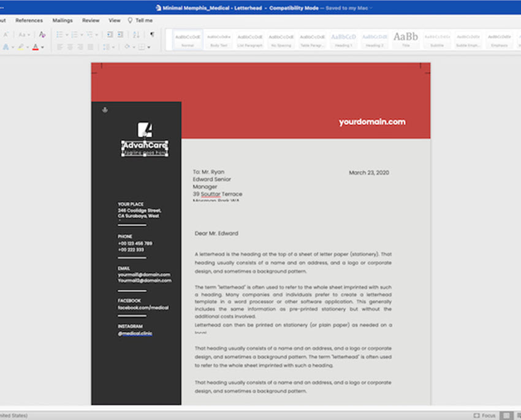Image resolution: width=521 pixels, height=420 pixels.
Task: Apply the Heading 1 style from the gallery
Action: pos(343,37)
